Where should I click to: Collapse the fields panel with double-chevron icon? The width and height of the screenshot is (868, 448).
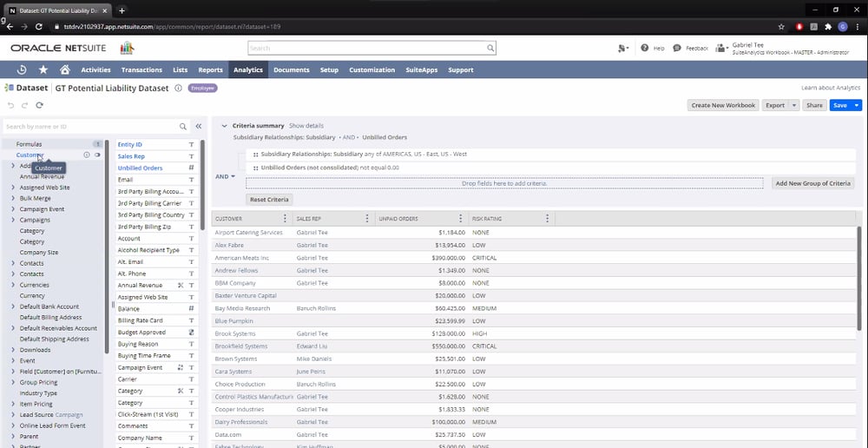click(199, 127)
